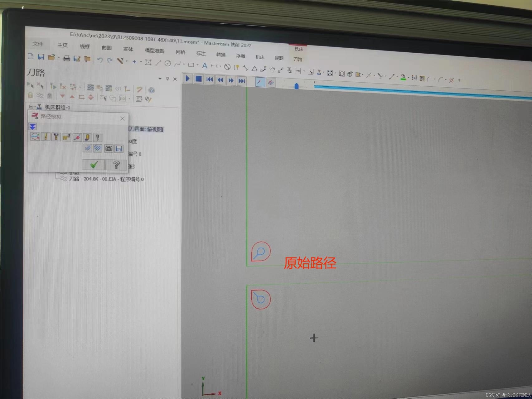Click the lightbulb exclamation toolbar icon

tap(237, 67)
